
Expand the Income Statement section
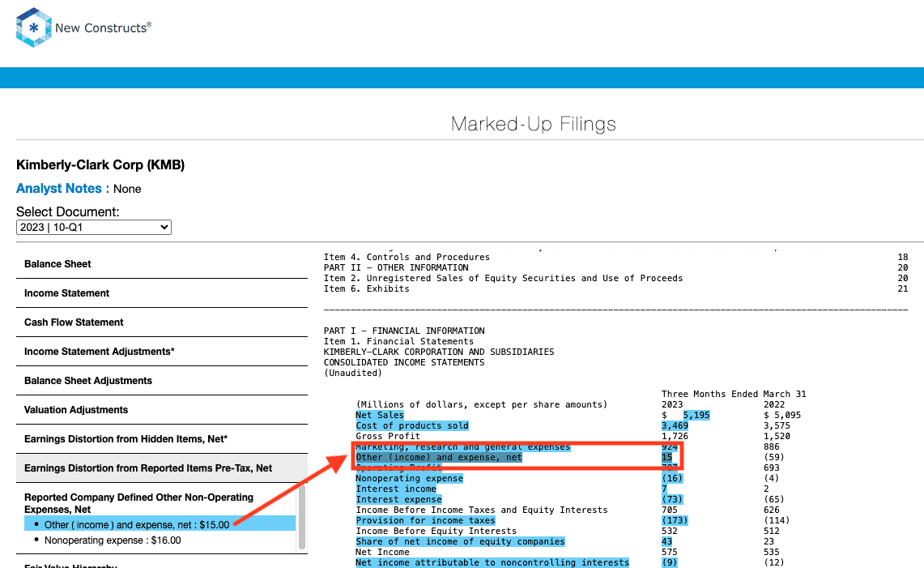pos(162,293)
